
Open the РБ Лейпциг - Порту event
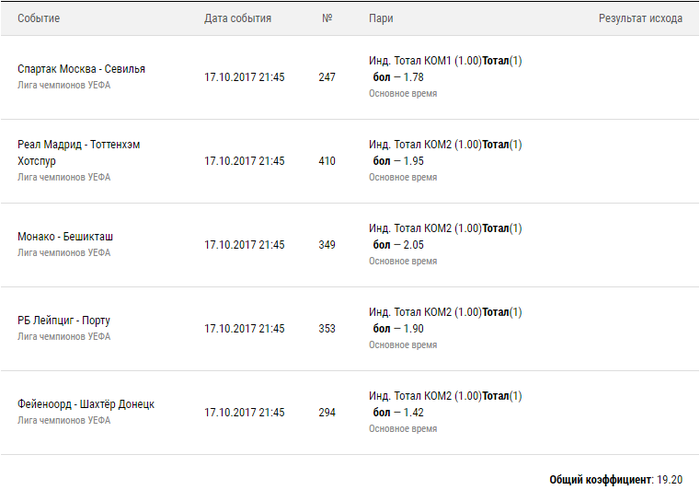pos(64,321)
